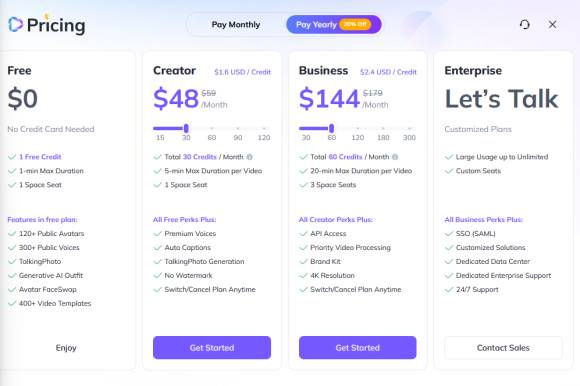Screen dimensions: 580x386
Task: Click Enjoy under the Free plan
Action: click(x=66, y=348)
